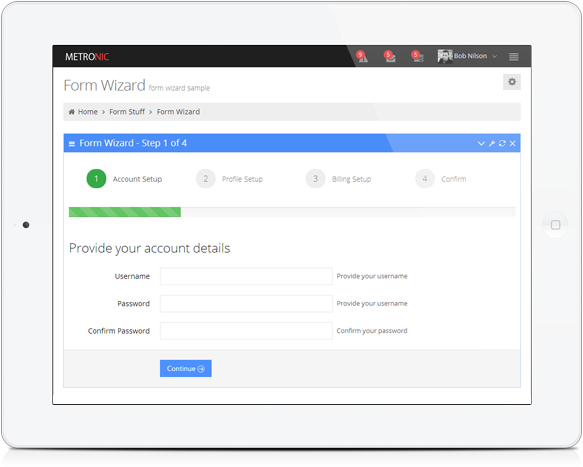
Task: Focus the Confirm Password input field
Action: point(246,331)
